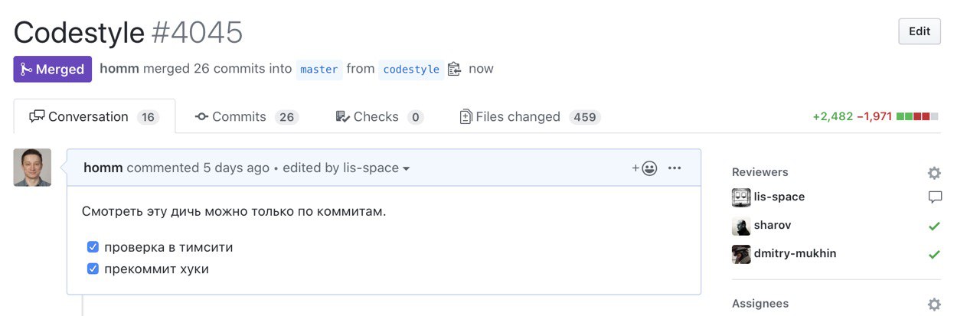Toggle the 'прекоммит хуки' checkbox
The width and height of the screenshot is (980, 316).
pyautogui.click(x=93, y=269)
